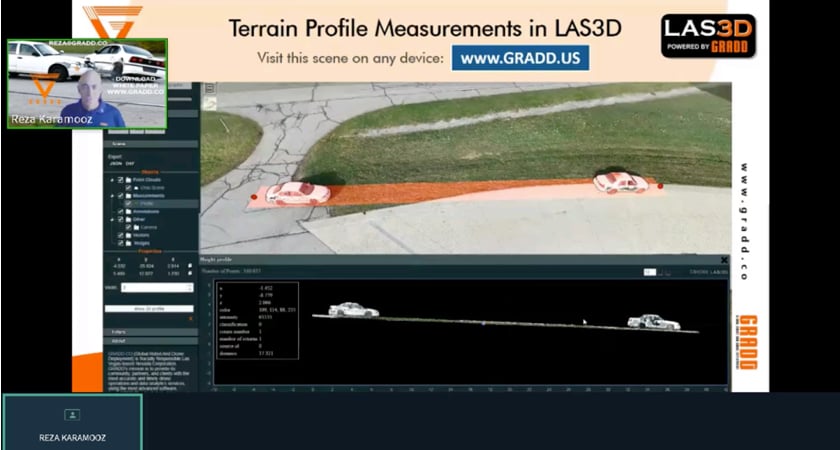This screenshot has height=450, width=840.
Task: Click the left car in height profile
Action: click(353, 310)
